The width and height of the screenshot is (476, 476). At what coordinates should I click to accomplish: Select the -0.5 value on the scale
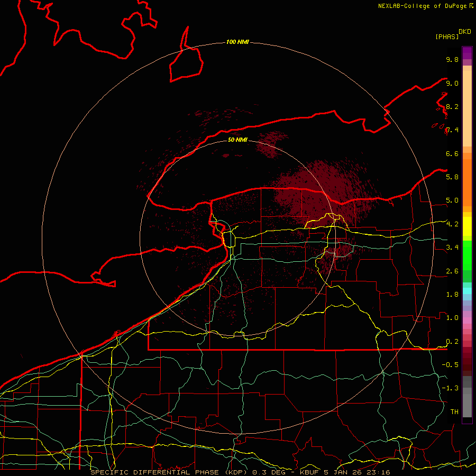coord(450,364)
